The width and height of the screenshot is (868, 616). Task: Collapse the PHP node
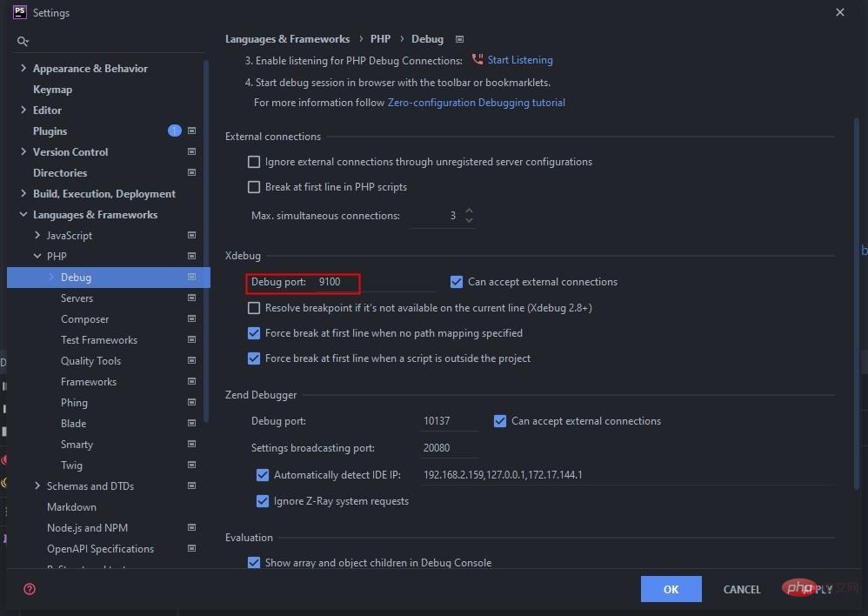click(37, 256)
